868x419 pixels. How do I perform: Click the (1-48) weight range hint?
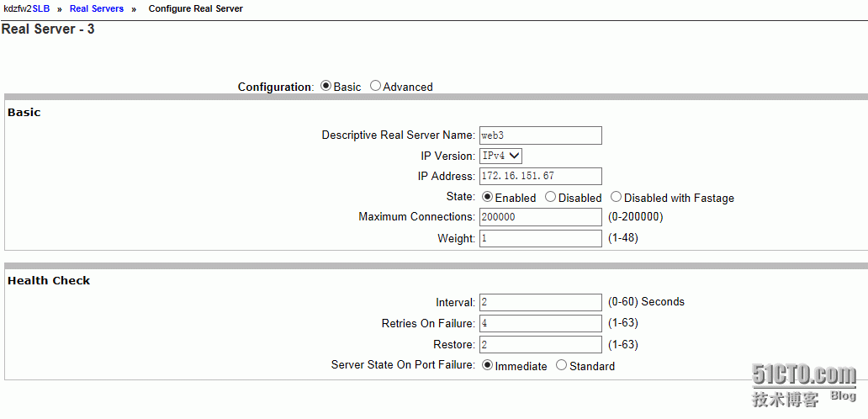[x=622, y=238]
